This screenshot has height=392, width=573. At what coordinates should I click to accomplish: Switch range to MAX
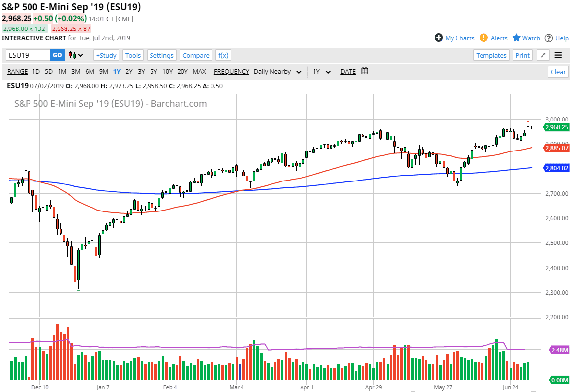(199, 71)
